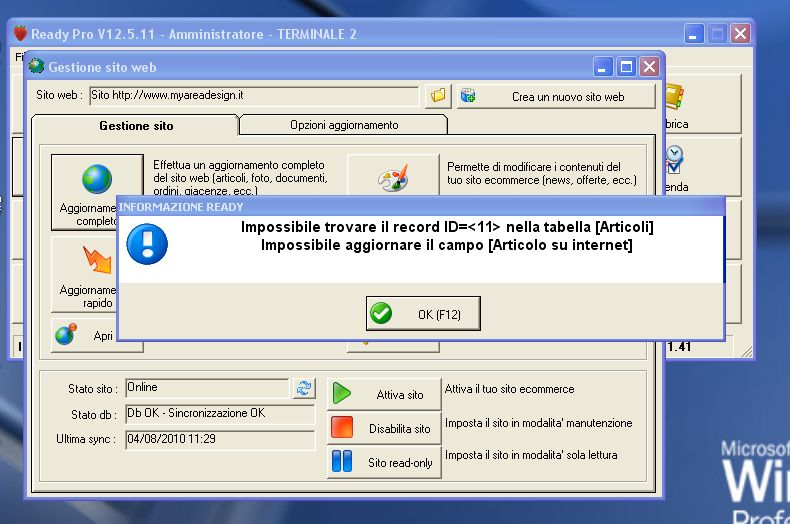Click the 'Sito web :' label
790x524 pixels.
click(59, 95)
